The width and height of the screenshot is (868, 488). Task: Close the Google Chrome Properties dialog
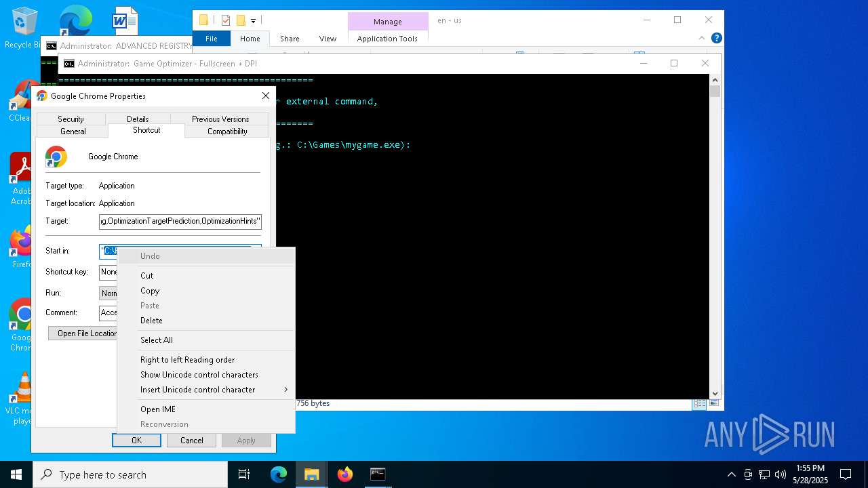pos(266,96)
